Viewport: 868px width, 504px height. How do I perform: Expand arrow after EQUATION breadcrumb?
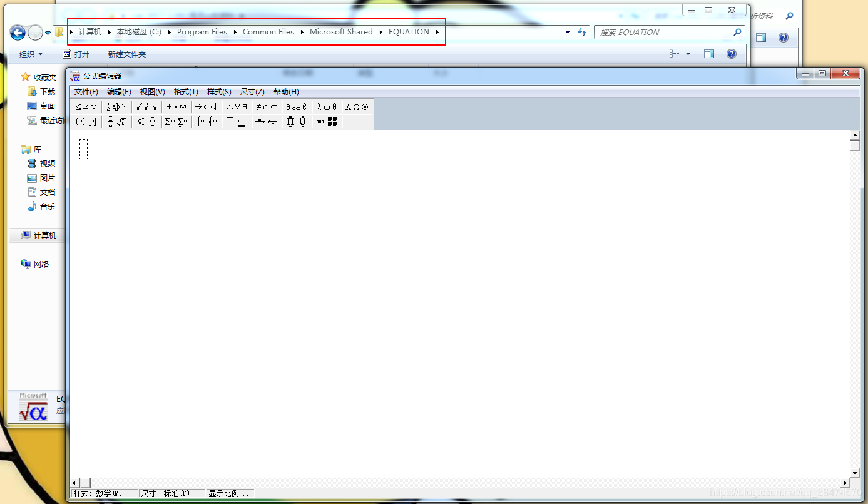(437, 32)
